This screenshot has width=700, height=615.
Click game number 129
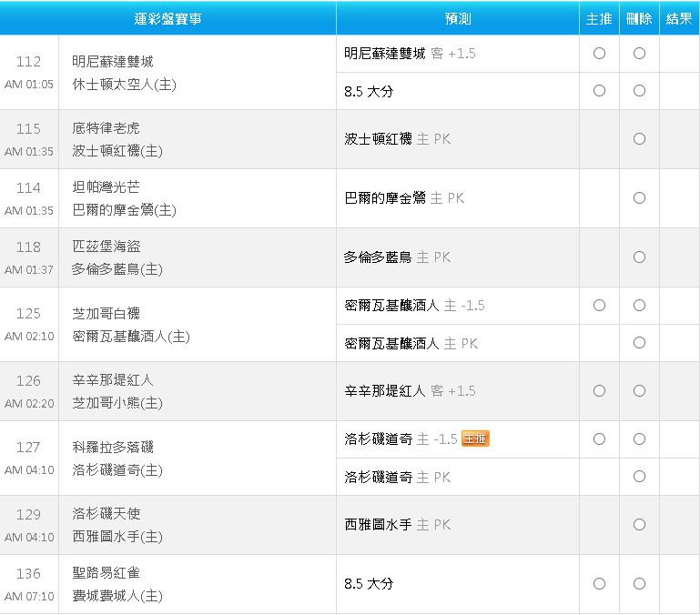28,515
